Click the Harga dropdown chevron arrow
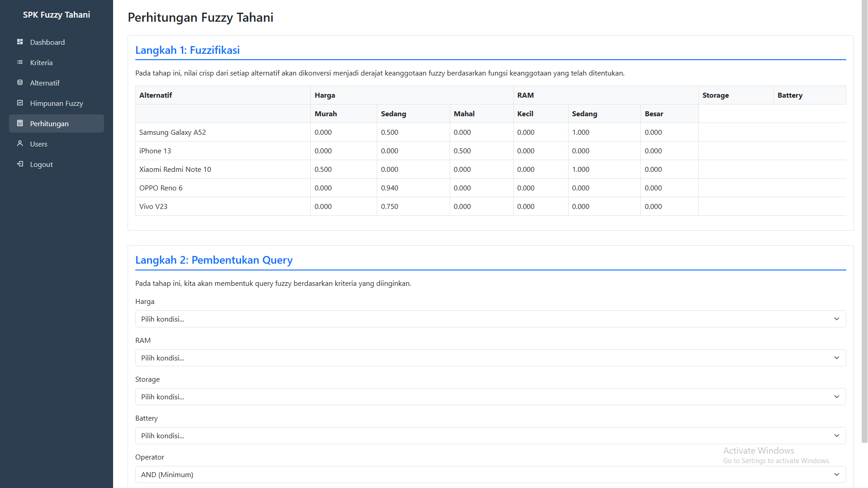 (x=836, y=319)
